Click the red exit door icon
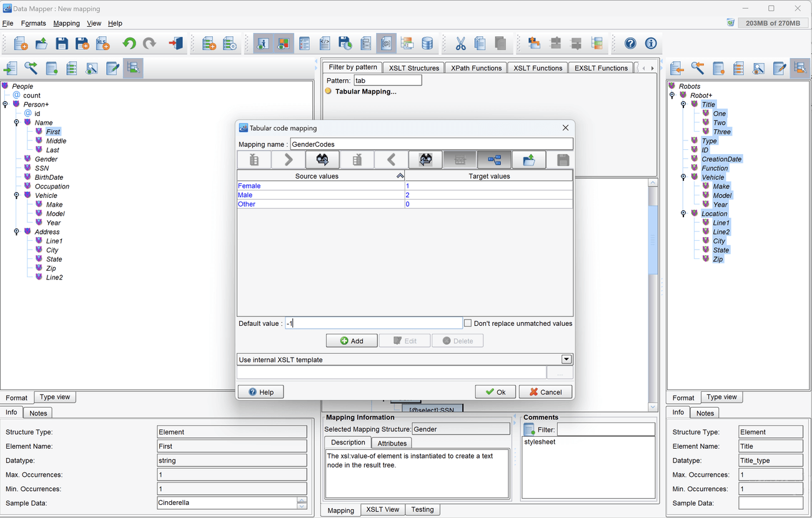Screen dimensions: 812x518 click(x=176, y=43)
